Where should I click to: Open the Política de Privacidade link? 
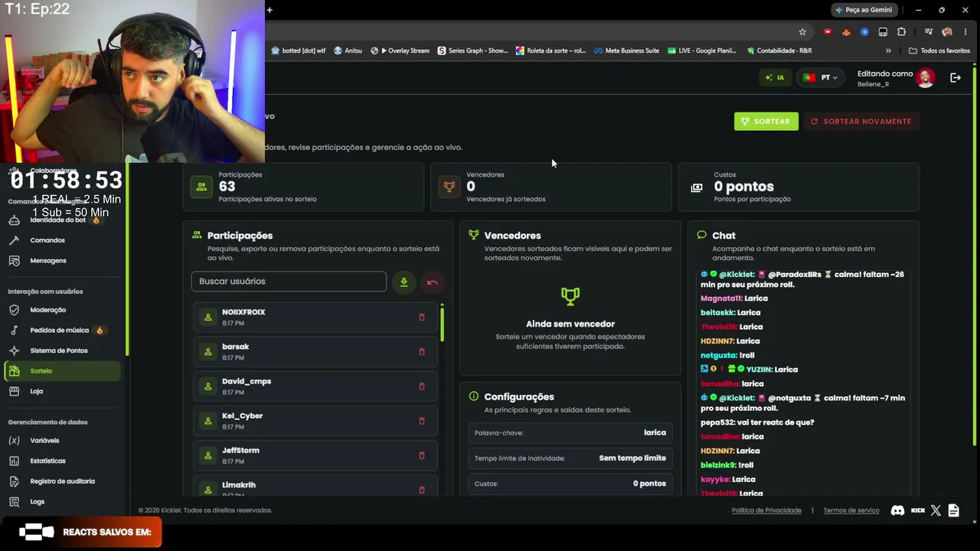point(766,510)
